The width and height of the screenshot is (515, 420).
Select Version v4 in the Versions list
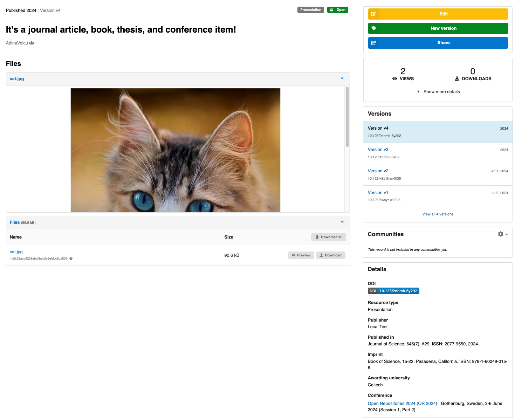click(438, 132)
